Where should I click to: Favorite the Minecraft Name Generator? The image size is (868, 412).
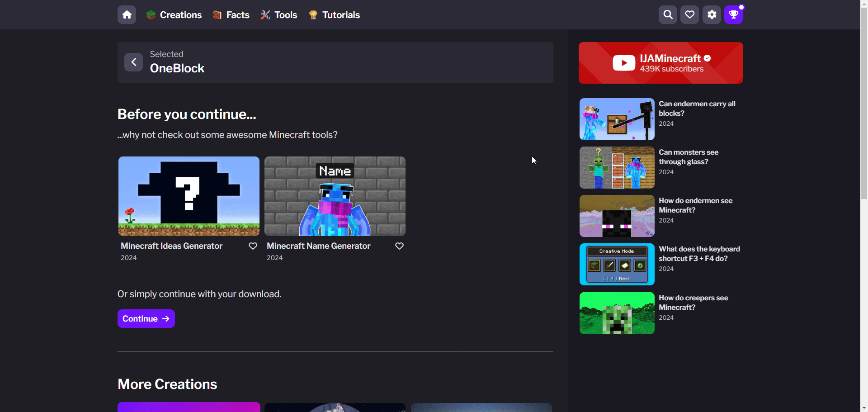click(x=399, y=246)
